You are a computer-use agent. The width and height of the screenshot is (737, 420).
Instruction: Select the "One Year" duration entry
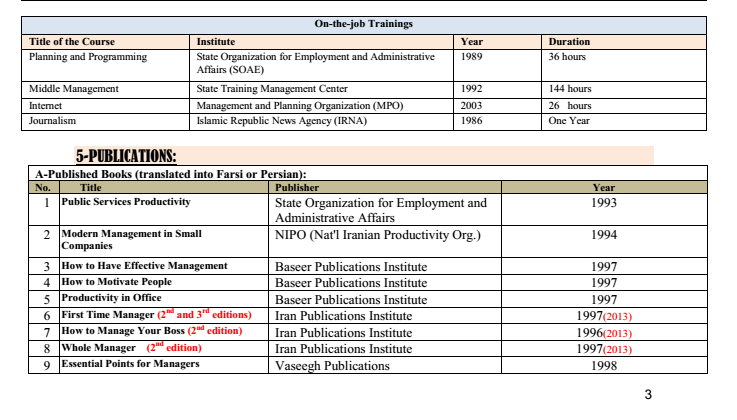coord(570,121)
